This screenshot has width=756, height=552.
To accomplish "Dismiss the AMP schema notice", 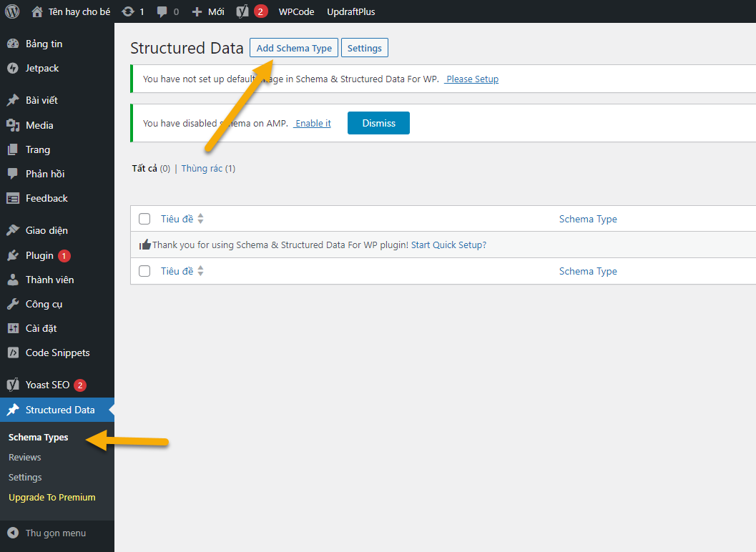I will [x=378, y=123].
